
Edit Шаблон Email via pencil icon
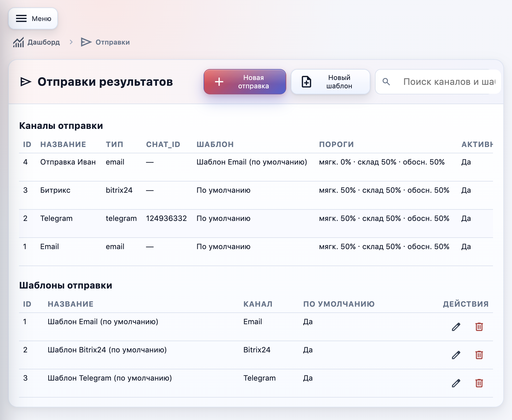pos(456,327)
